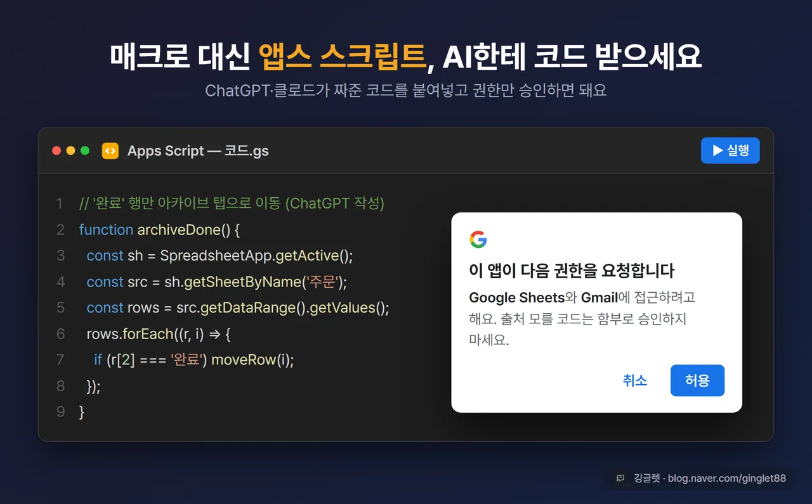Click the yellow minimize window dot
The image size is (812, 504).
click(x=70, y=151)
